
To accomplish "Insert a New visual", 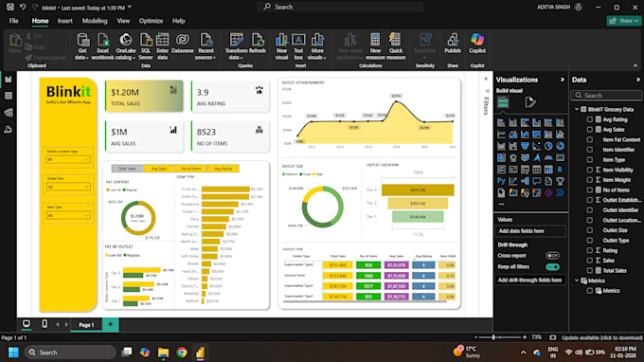I will coord(281,46).
